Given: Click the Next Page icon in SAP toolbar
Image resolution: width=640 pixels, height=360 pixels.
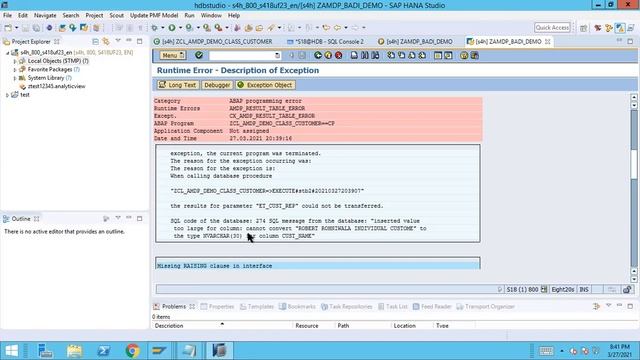Looking at the screenshot, I should coord(411,55).
